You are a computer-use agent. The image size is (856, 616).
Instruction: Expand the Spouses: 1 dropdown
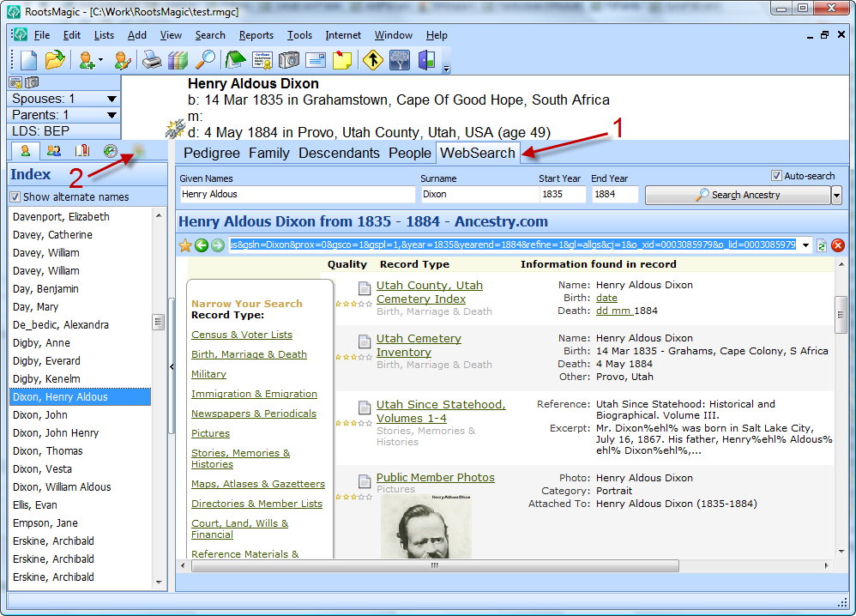[x=112, y=99]
